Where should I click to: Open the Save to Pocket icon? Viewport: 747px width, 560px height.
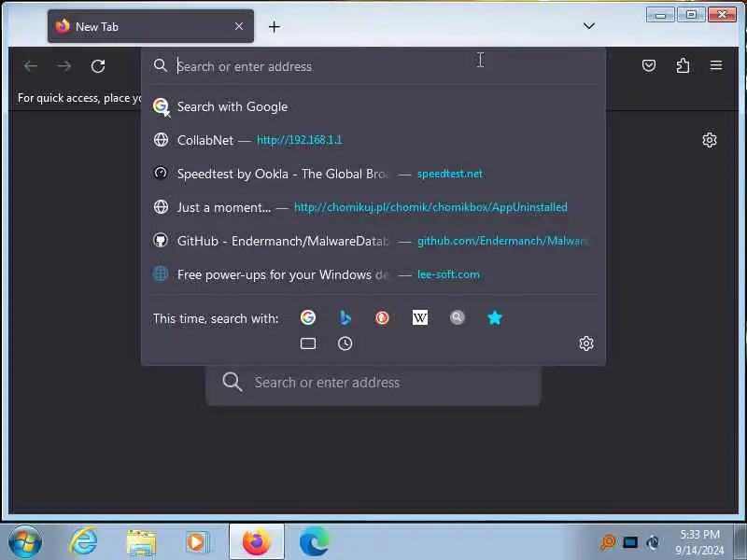[x=648, y=65]
